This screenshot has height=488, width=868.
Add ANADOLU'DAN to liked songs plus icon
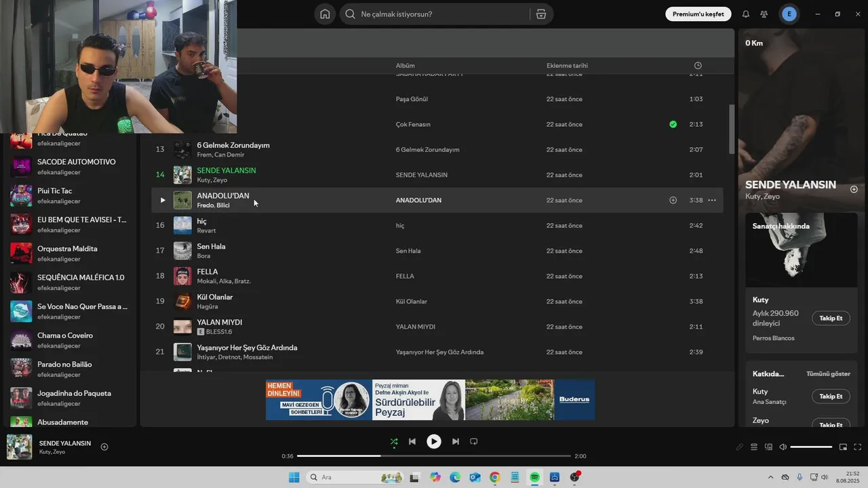[x=673, y=201]
